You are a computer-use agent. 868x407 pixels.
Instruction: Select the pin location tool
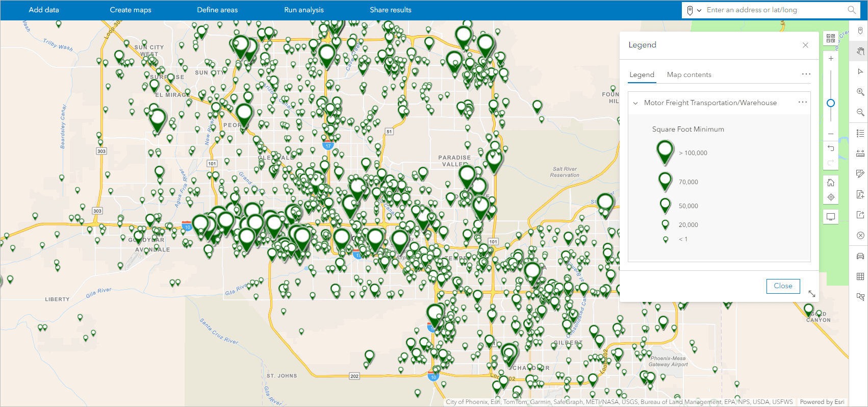coord(860,31)
